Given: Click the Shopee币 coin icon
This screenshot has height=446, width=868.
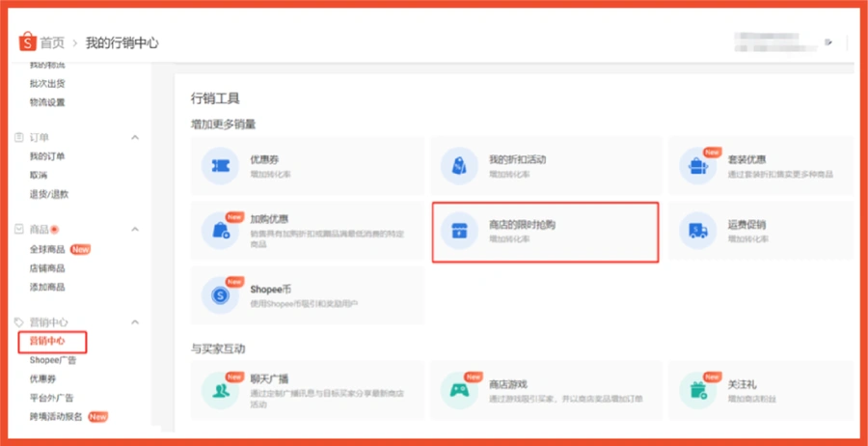Looking at the screenshot, I should pyautogui.click(x=220, y=295).
